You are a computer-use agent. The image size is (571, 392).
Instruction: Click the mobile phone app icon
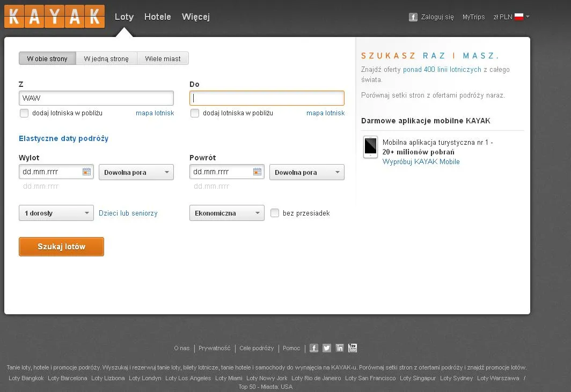pyautogui.click(x=370, y=147)
